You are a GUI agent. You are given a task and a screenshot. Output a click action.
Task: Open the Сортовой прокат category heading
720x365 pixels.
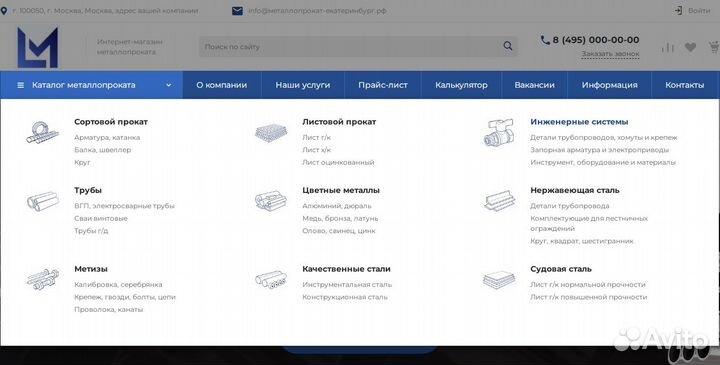111,122
